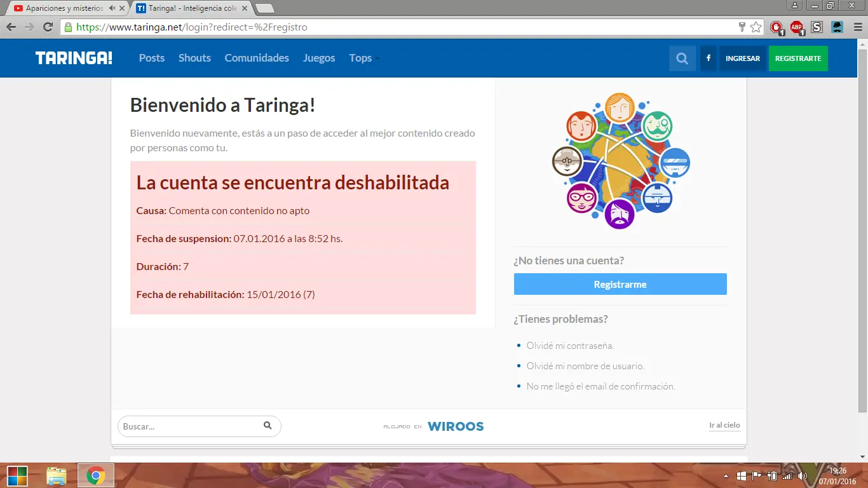Click the Bienvenido a Taringa! heading
This screenshot has height=488, width=868.
[x=223, y=105]
